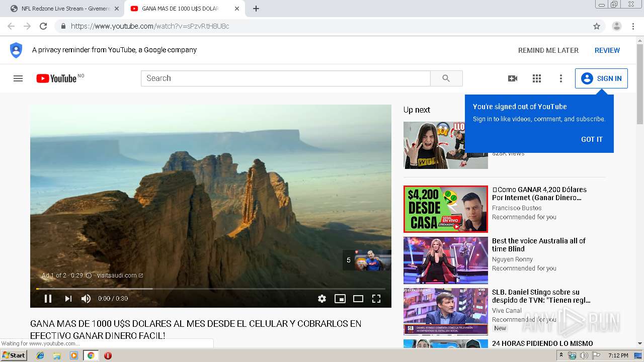
Task: Switch to theater mode
Action: 358,299
